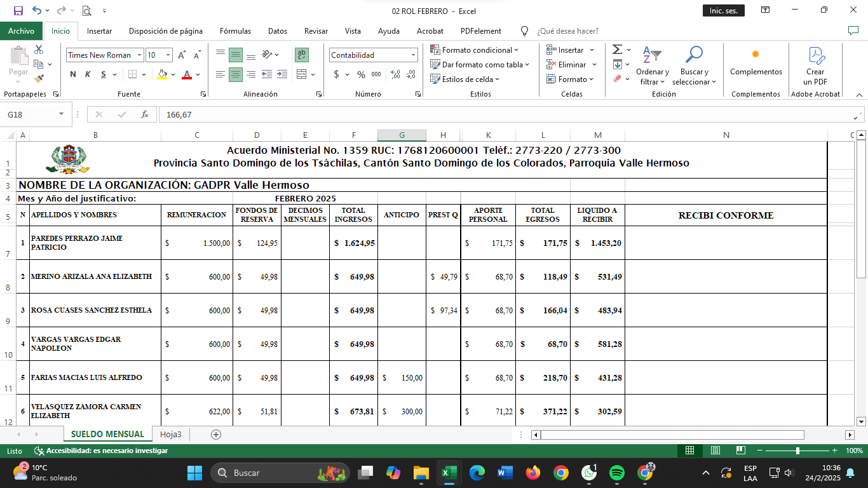Open the Times New Roman font dropdown
The image size is (868, 488).
click(105, 55)
